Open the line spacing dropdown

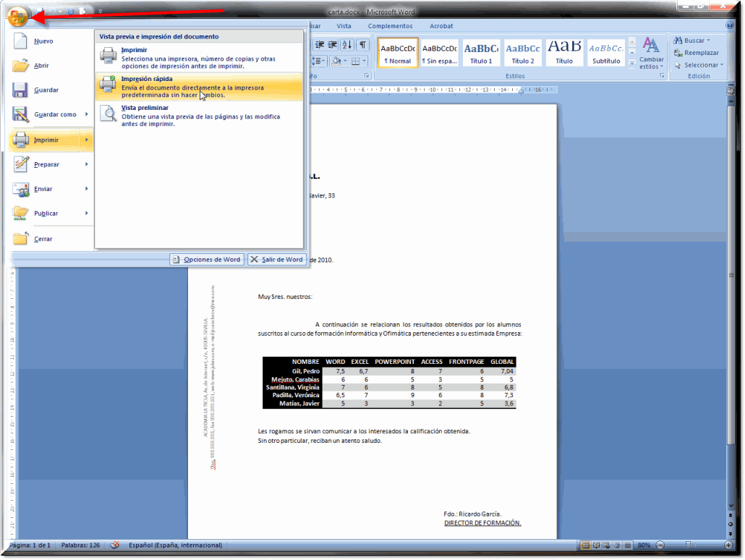coord(319,61)
